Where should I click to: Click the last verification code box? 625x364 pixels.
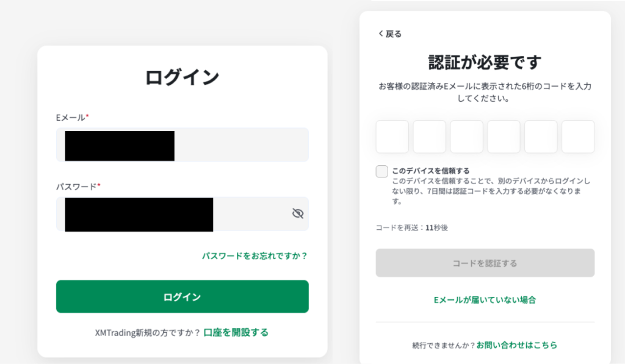click(x=578, y=136)
